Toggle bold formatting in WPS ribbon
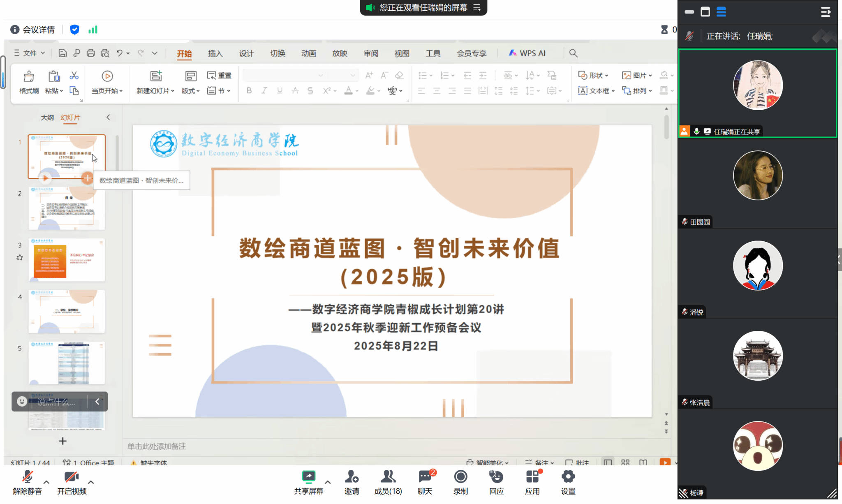842x504 pixels. pos(249,90)
